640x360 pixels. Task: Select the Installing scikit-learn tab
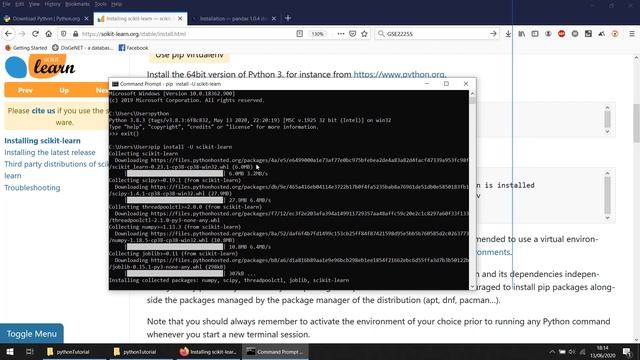139,18
